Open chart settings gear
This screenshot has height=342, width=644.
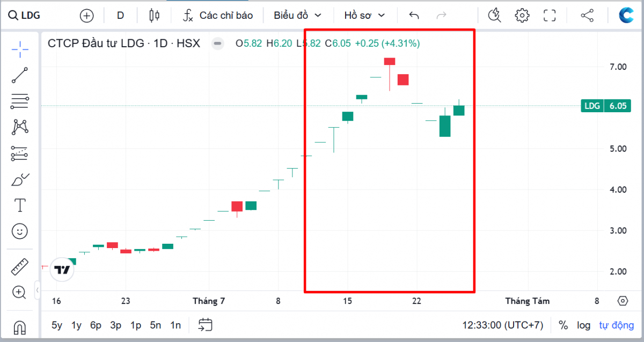(x=522, y=15)
